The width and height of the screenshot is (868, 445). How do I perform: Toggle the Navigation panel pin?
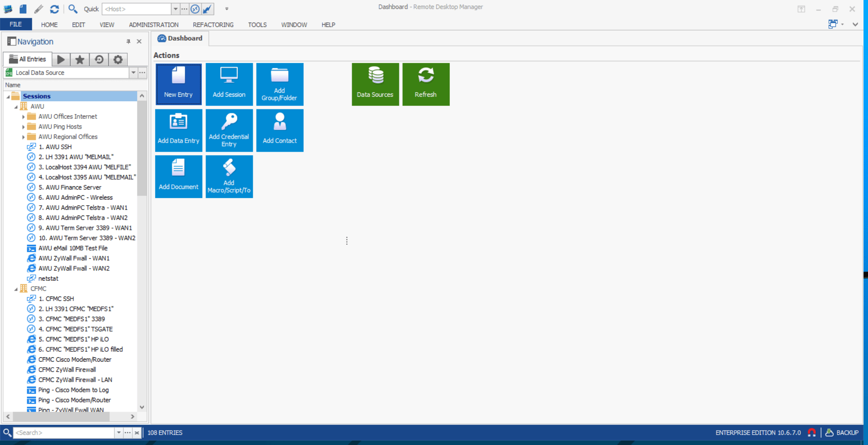point(128,41)
